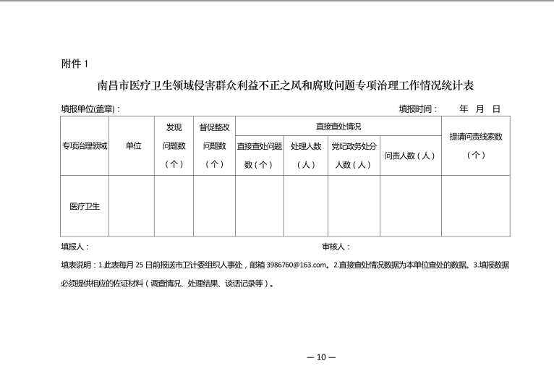Select the '单位' column header cell
The width and height of the screenshot is (554, 392).
133,145
